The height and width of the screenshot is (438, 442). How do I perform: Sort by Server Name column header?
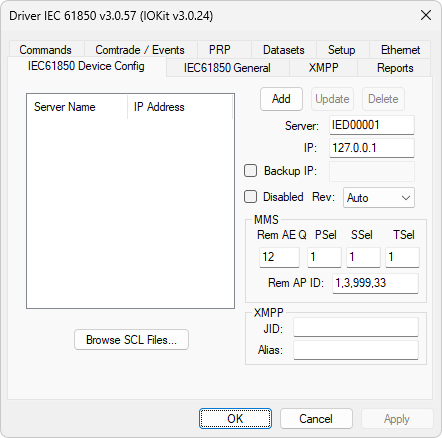(77, 107)
